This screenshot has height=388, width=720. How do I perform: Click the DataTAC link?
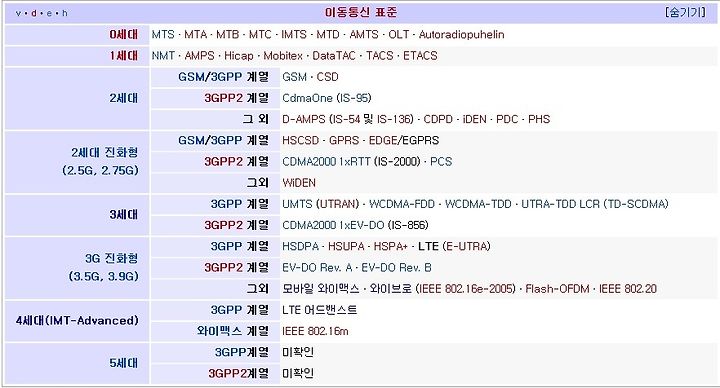(x=334, y=56)
